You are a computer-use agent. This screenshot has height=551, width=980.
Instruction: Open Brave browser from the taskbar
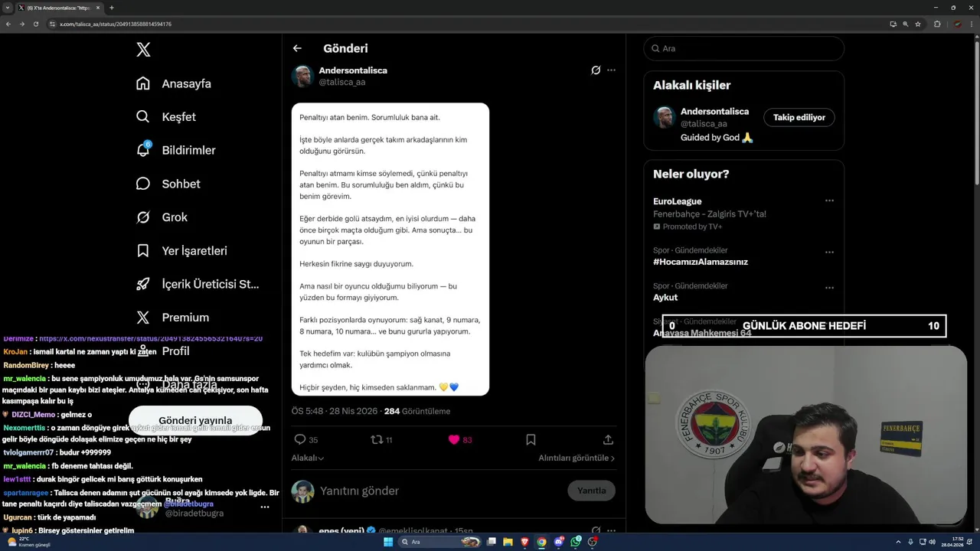[524, 542]
